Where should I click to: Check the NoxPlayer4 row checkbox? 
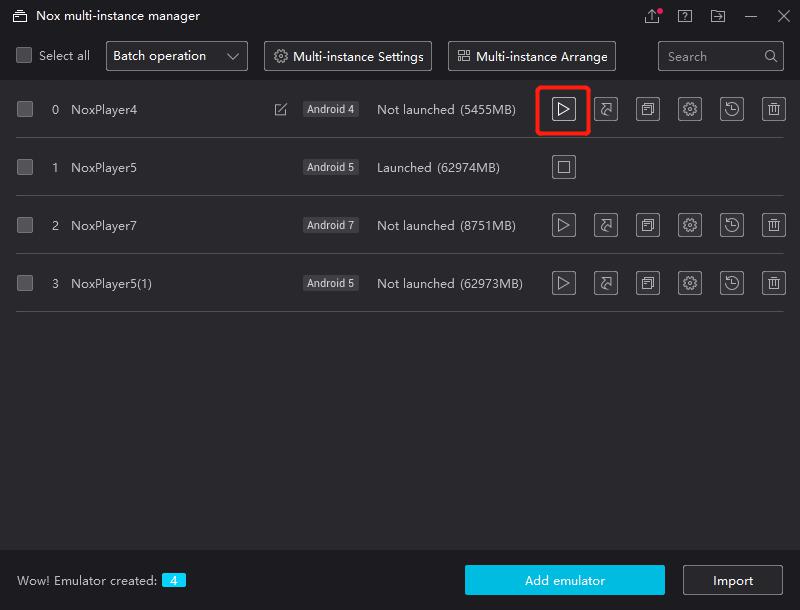pyautogui.click(x=25, y=109)
